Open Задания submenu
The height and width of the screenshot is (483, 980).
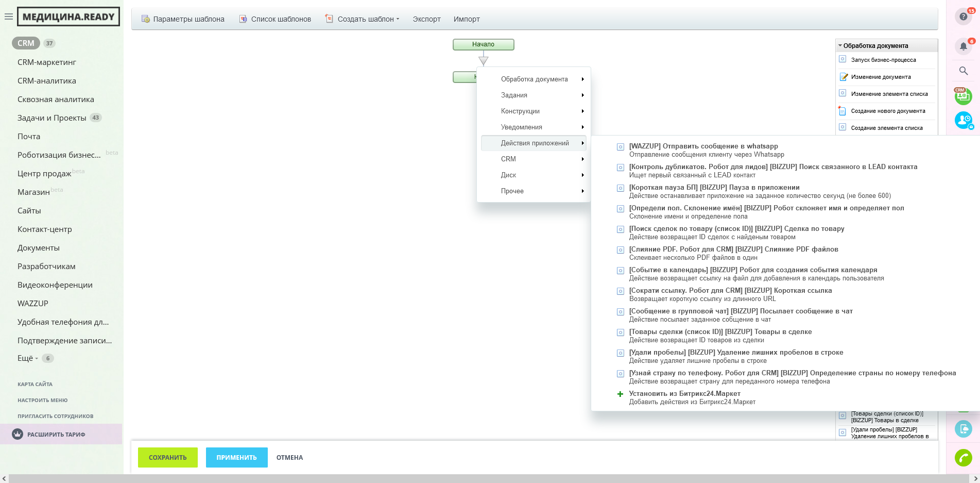[x=534, y=95]
